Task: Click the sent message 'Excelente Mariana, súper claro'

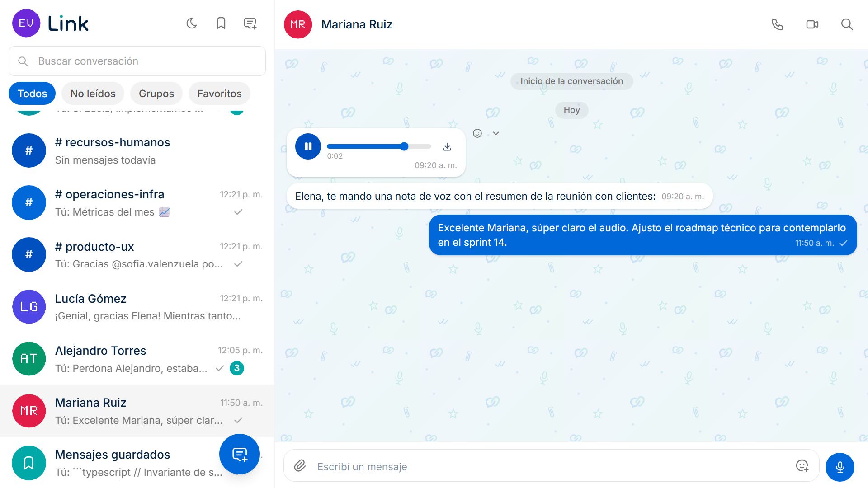Action: tap(642, 235)
